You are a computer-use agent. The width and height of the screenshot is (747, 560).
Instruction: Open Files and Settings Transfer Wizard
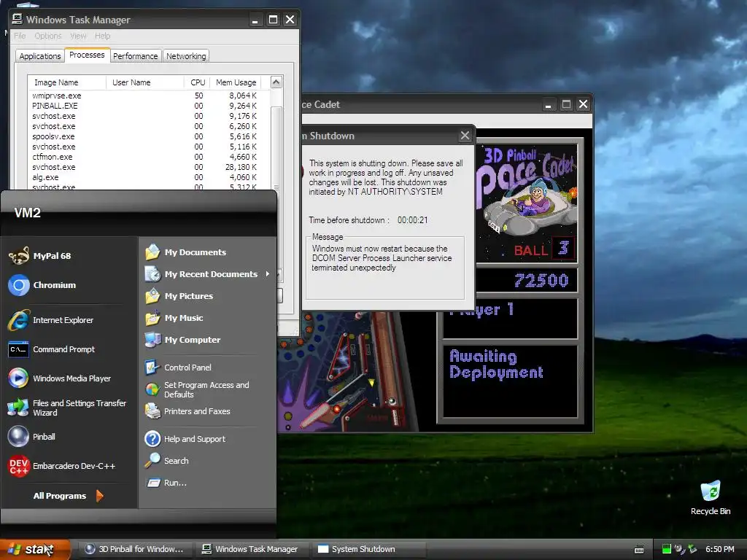click(67, 408)
